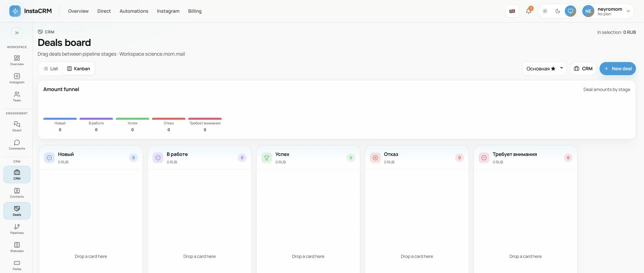Open the Instagram top menu
Image resolution: width=644 pixels, height=273 pixels.
(x=168, y=11)
